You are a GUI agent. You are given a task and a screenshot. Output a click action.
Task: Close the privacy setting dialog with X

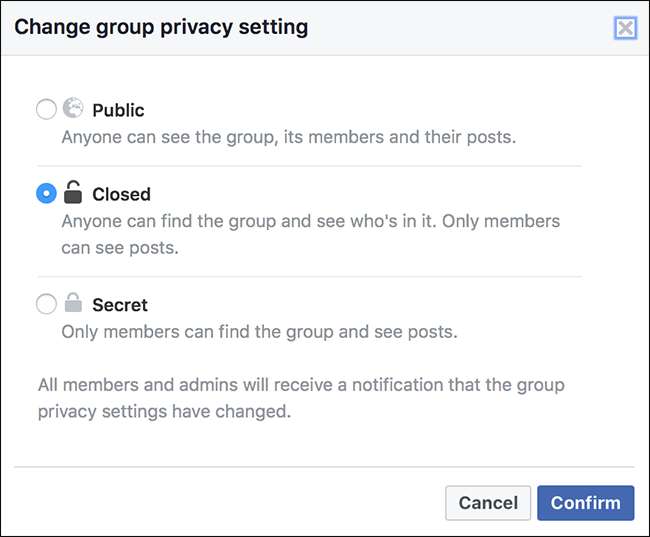pos(625,28)
